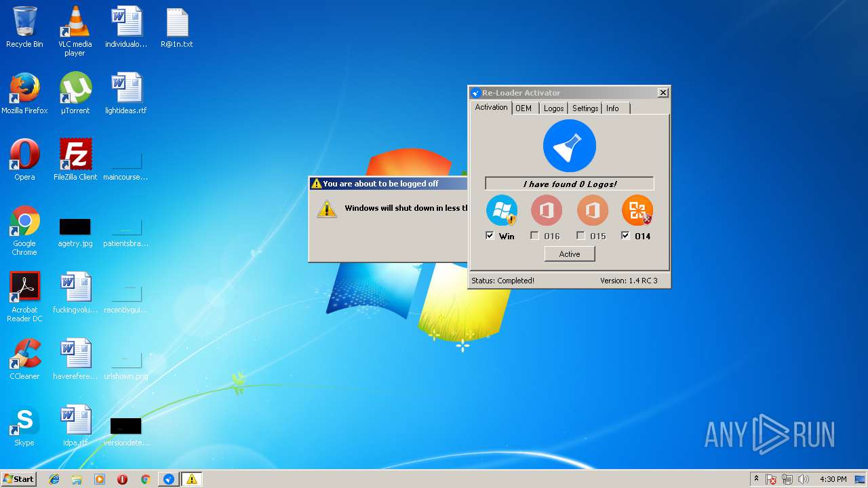This screenshot has width=868, height=488.
Task: Open Action Center flag tray icon
Action: [x=772, y=480]
